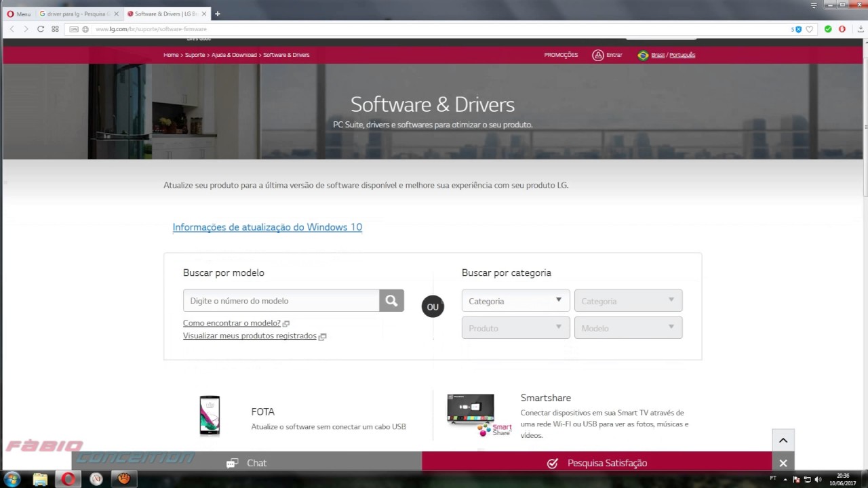Click the globe site info icon
Image resolution: width=868 pixels, height=488 pixels.
click(85, 29)
